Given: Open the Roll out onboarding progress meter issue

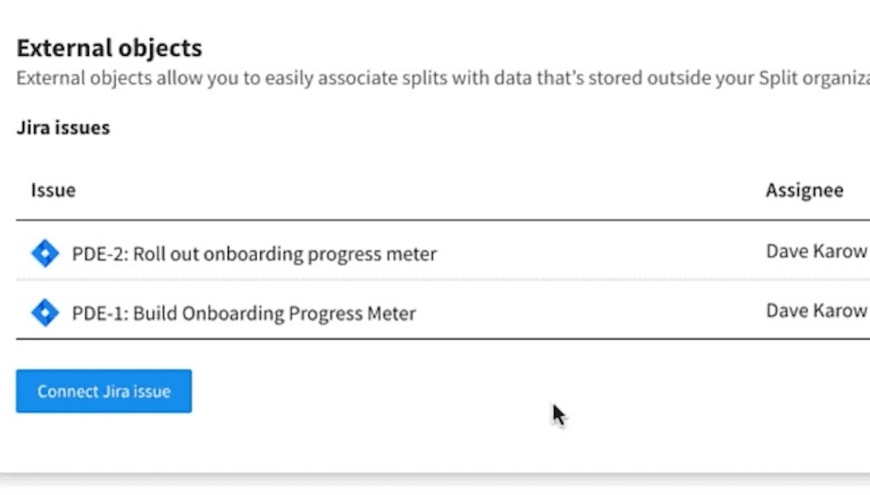Looking at the screenshot, I should click(254, 254).
